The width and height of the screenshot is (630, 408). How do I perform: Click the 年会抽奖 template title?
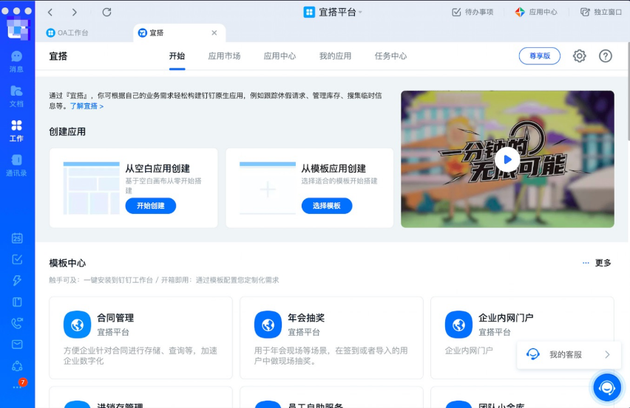point(306,318)
